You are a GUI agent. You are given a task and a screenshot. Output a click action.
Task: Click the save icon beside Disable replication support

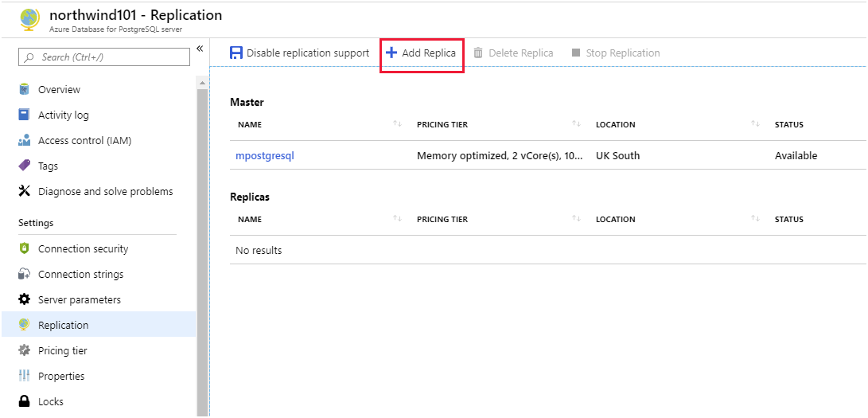coord(236,53)
